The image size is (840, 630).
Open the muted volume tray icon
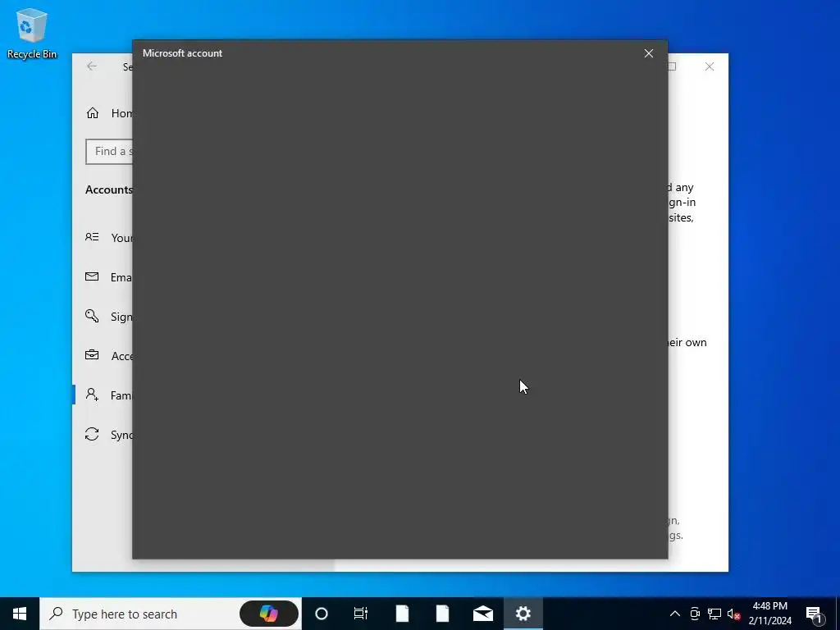coord(733,614)
